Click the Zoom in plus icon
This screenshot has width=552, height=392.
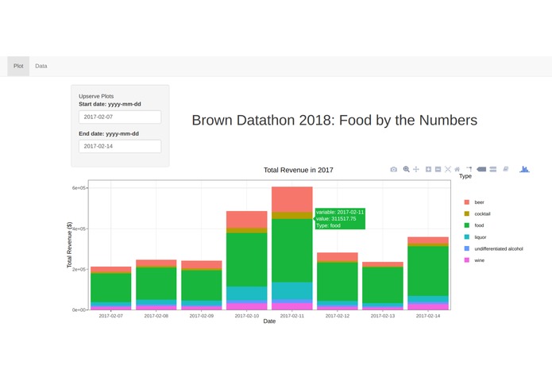point(428,169)
